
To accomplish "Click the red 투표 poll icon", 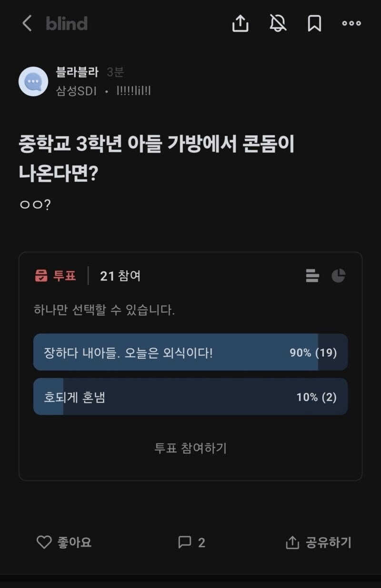I will [x=42, y=276].
